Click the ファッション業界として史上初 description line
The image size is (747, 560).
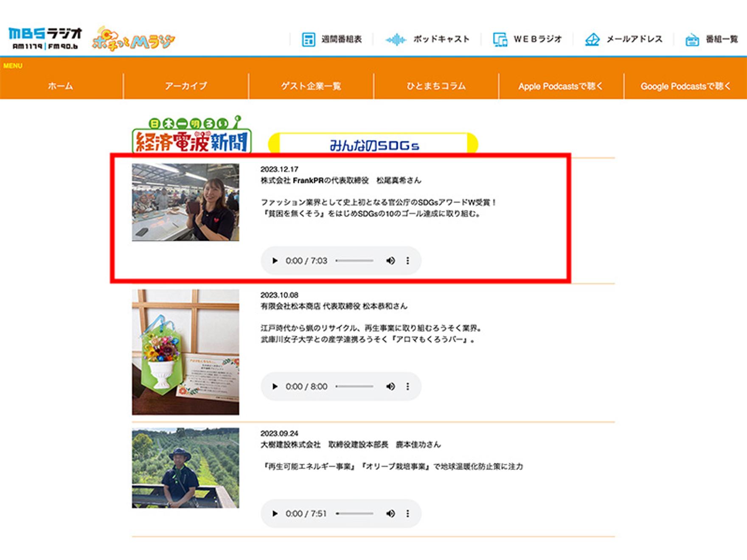point(379,202)
